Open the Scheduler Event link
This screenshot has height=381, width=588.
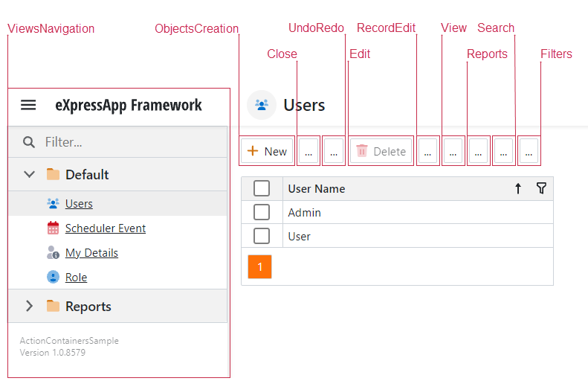106,228
